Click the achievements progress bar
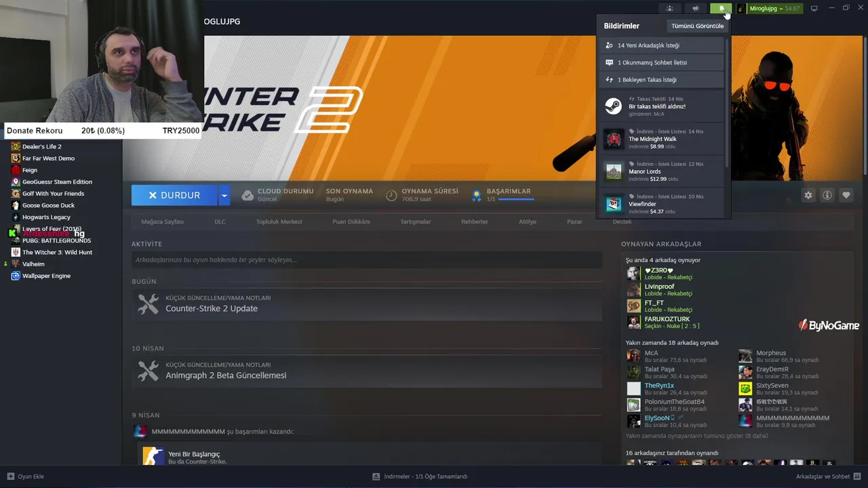This screenshot has height=488, width=868. click(x=516, y=199)
